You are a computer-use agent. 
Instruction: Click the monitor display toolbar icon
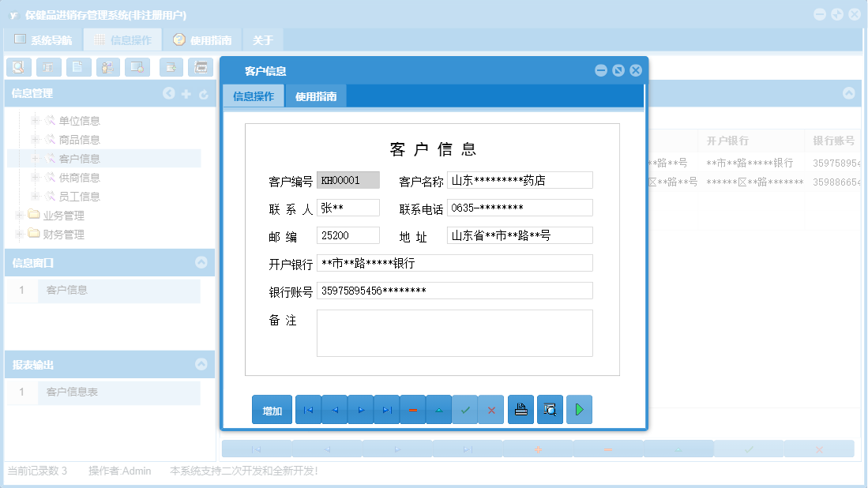(x=137, y=67)
